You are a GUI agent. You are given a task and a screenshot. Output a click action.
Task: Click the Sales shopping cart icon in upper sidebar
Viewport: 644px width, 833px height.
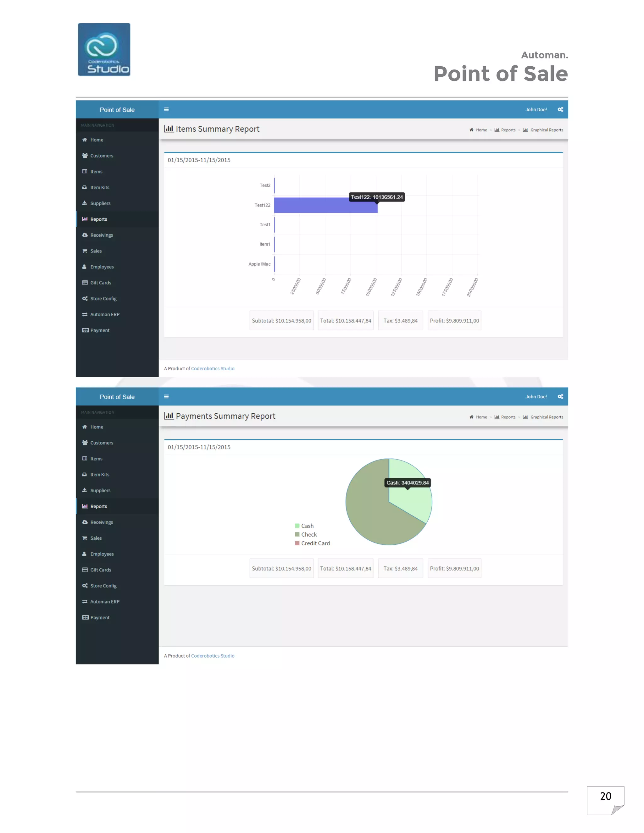85,251
